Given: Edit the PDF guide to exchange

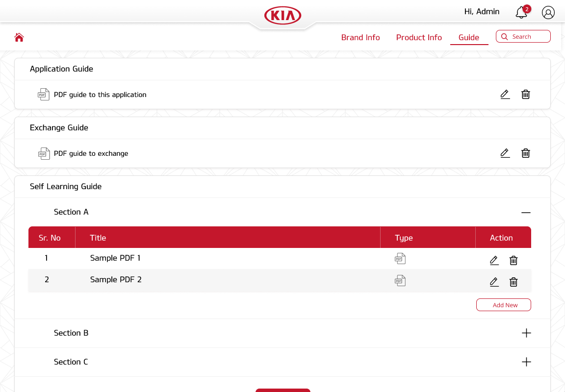Looking at the screenshot, I should [x=505, y=153].
